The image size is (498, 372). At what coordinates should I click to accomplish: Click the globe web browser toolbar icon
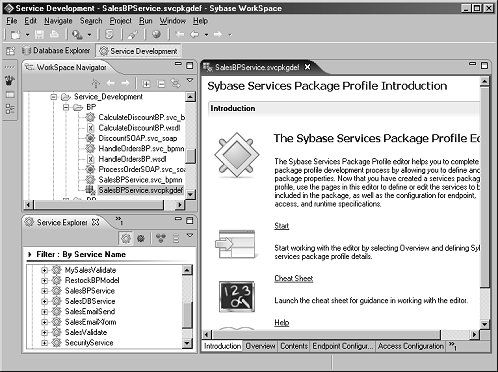coord(156,34)
